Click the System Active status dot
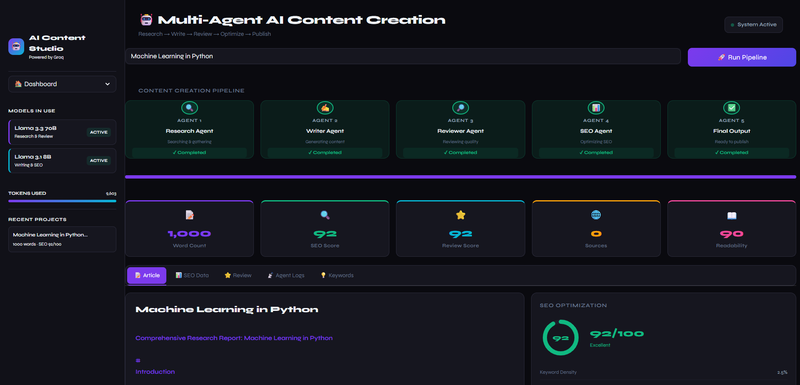The width and height of the screenshot is (800, 385). [x=733, y=24]
